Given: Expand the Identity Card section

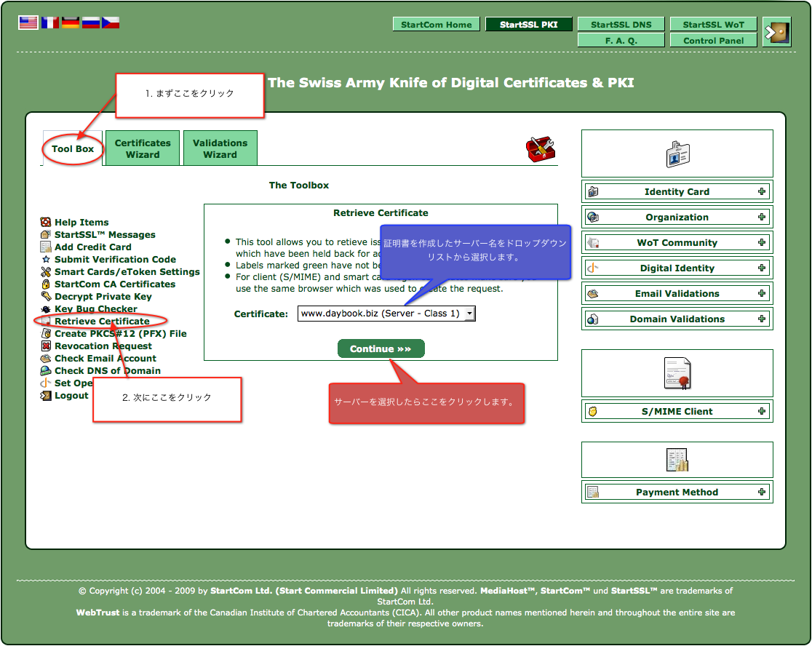Looking at the screenshot, I should pos(762,191).
